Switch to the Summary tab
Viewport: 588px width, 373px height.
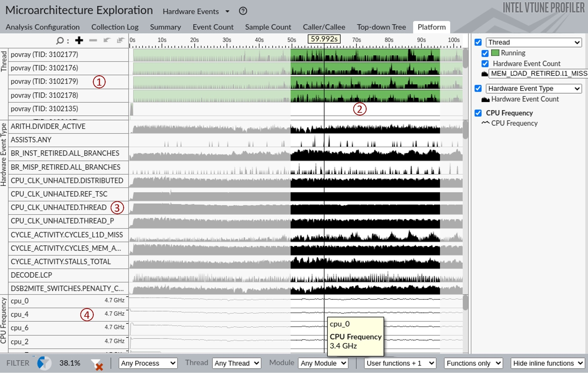[x=165, y=27]
